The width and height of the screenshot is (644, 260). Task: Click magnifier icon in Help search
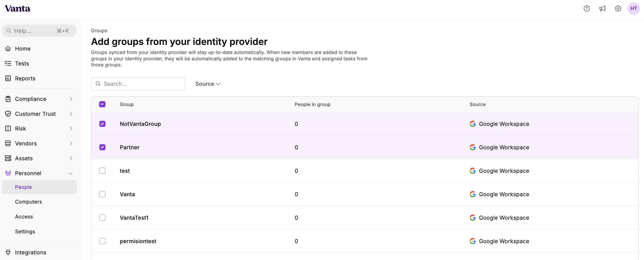[9, 31]
